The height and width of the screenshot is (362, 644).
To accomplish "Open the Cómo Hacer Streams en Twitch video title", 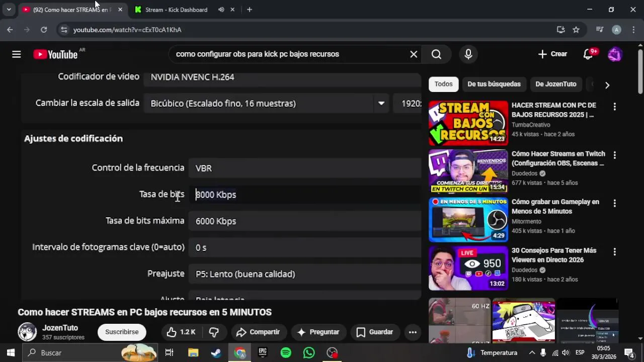I will (558, 158).
